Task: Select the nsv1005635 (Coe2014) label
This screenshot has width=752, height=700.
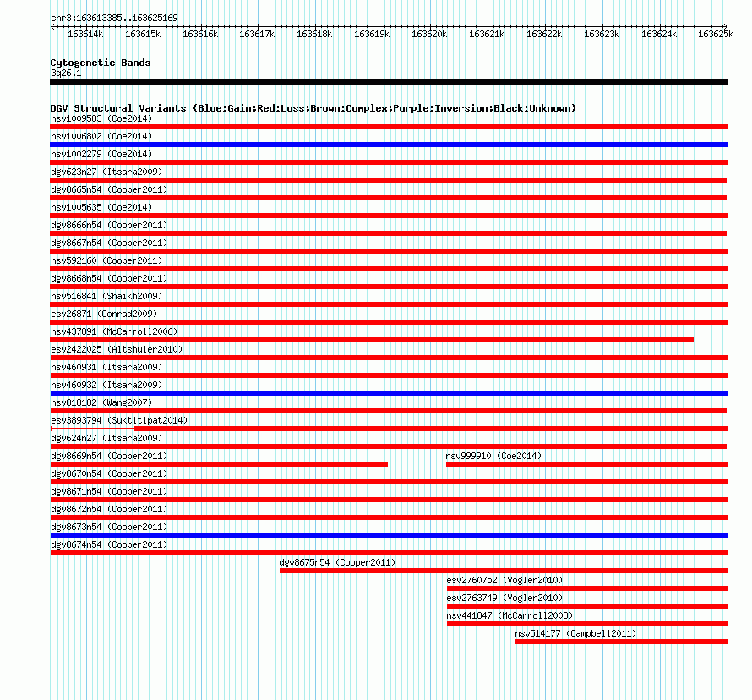Action: 101,207
